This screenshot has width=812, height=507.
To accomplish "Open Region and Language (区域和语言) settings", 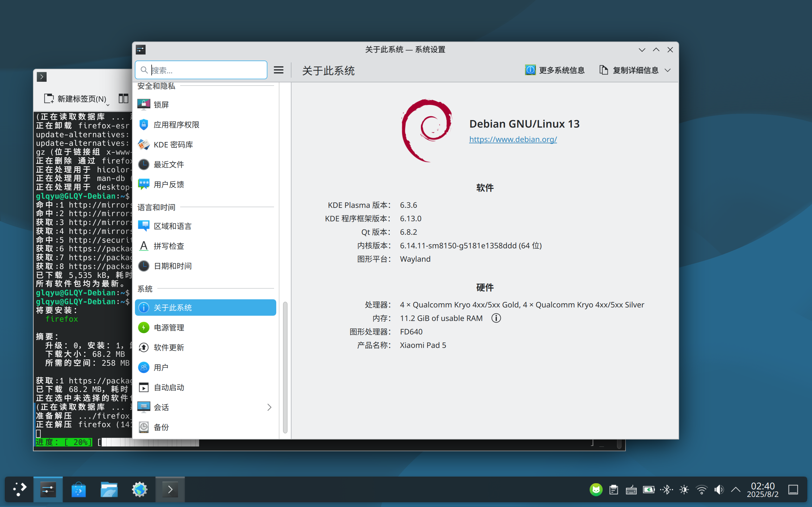I will pyautogui.click(x=205, y=226).
